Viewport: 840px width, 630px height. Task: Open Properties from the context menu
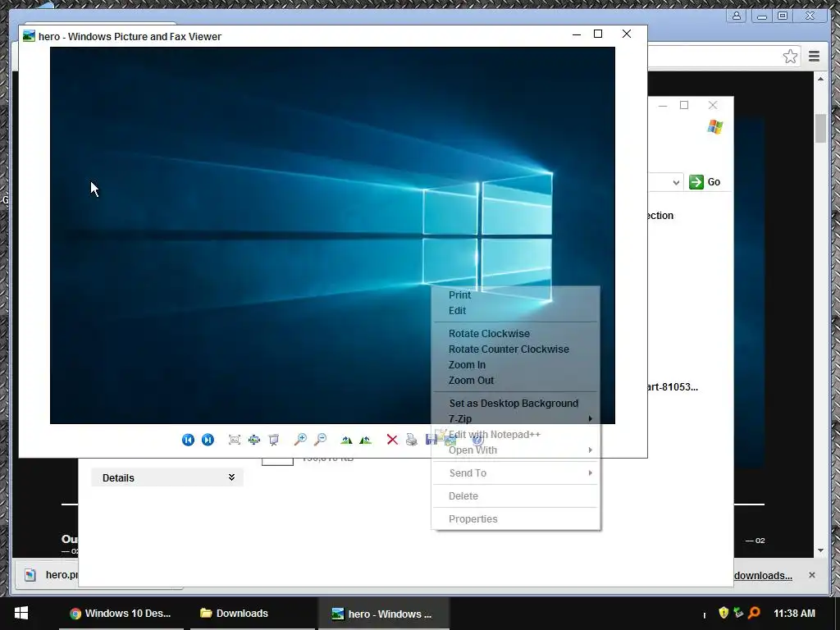515,519
